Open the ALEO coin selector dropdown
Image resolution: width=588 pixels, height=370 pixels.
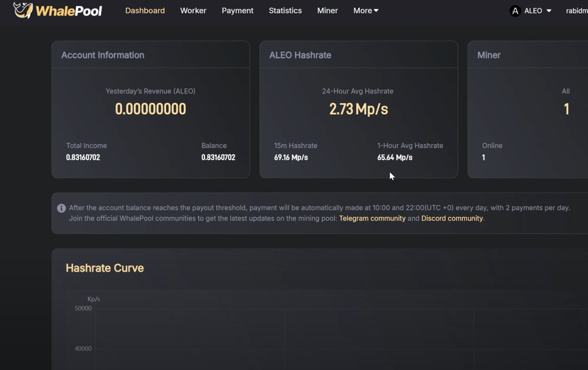click(x=538, y=11)
